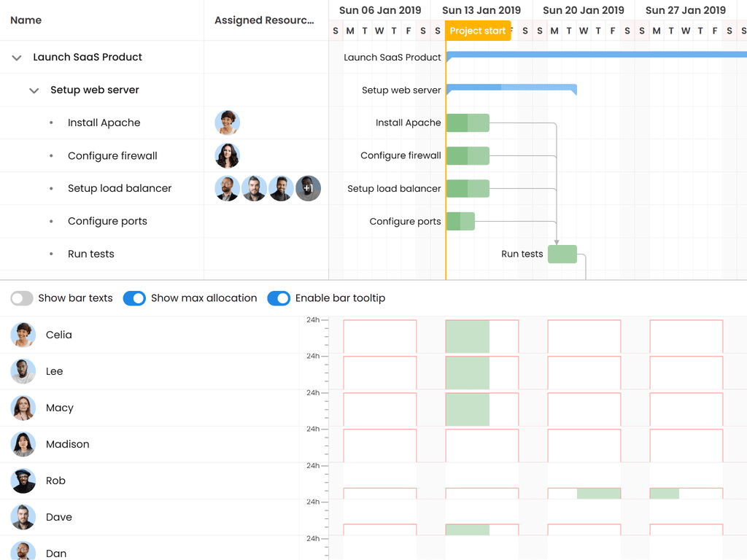
Task: Collapse the Launch SaaS Product row
Action: click(x=17, y=58)
